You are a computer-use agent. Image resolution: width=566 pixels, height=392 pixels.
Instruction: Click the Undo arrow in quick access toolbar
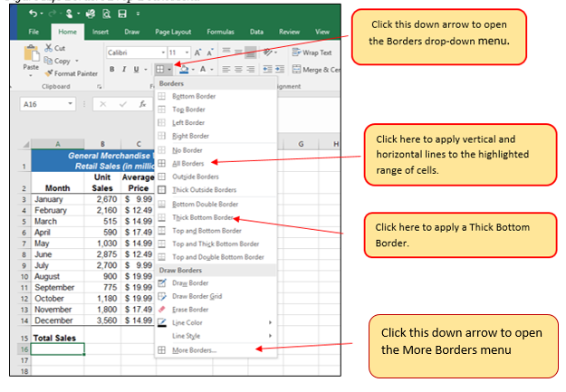coord(33,14)
